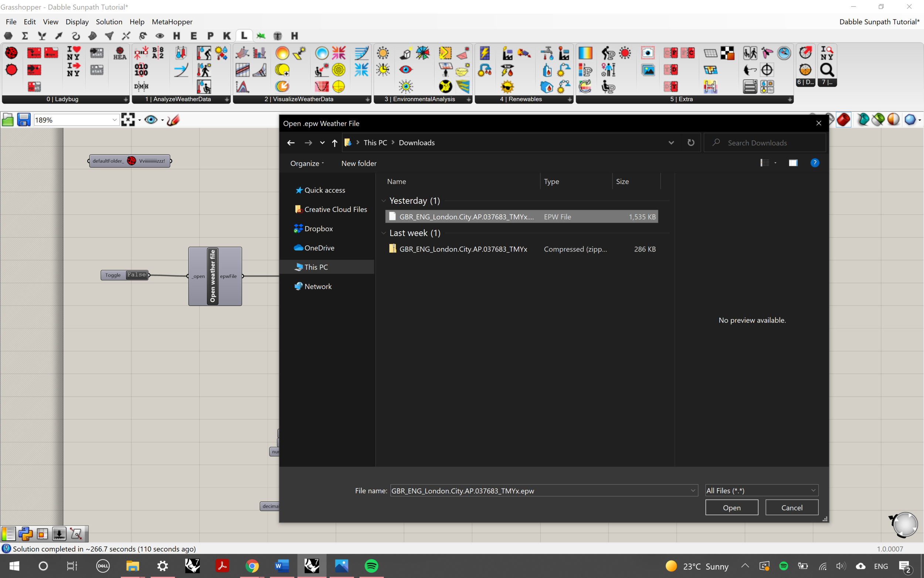
Task: Select the Ladybug ladybug component icon
Action: [11, 53]
